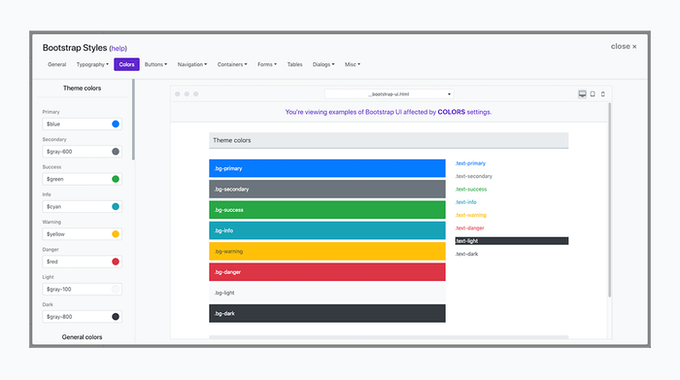Open the General tab
This screenshot has height=380, width=680.
tap(57, 64)
